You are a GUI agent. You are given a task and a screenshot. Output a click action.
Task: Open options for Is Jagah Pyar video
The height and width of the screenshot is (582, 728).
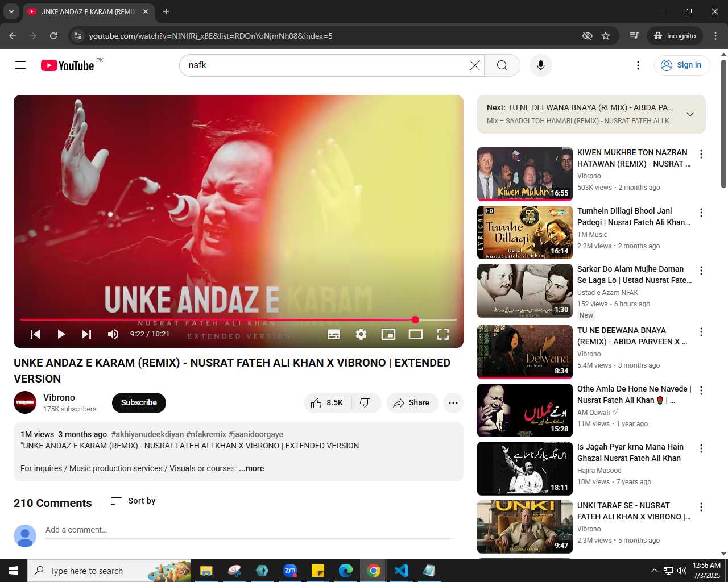tap(701, 448)
